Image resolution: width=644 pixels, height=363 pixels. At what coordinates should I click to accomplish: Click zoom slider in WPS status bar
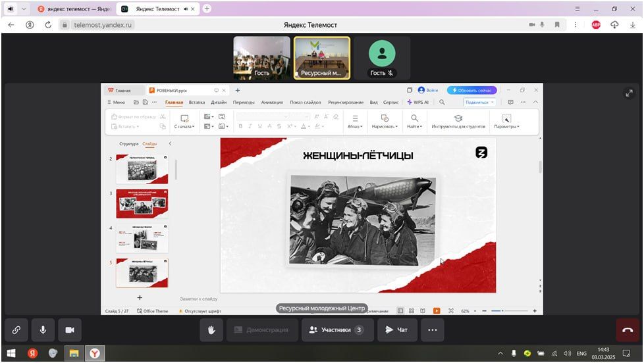click(x=508, y=311)
